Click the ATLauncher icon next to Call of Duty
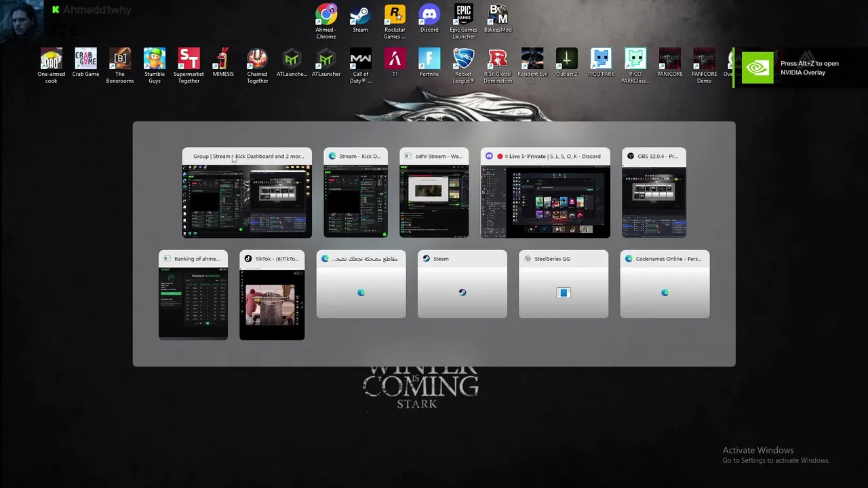 point(326,62)
